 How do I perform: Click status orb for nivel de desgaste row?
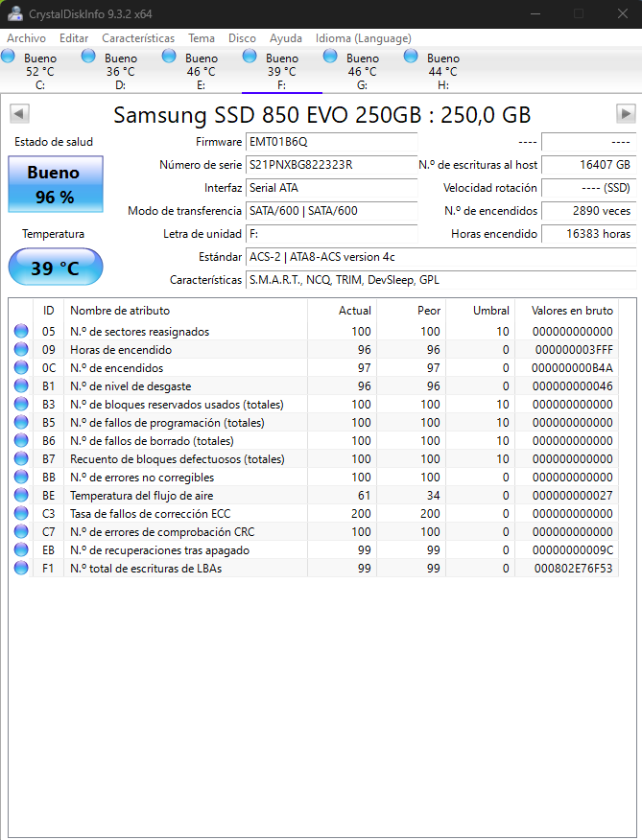[21, 385]
